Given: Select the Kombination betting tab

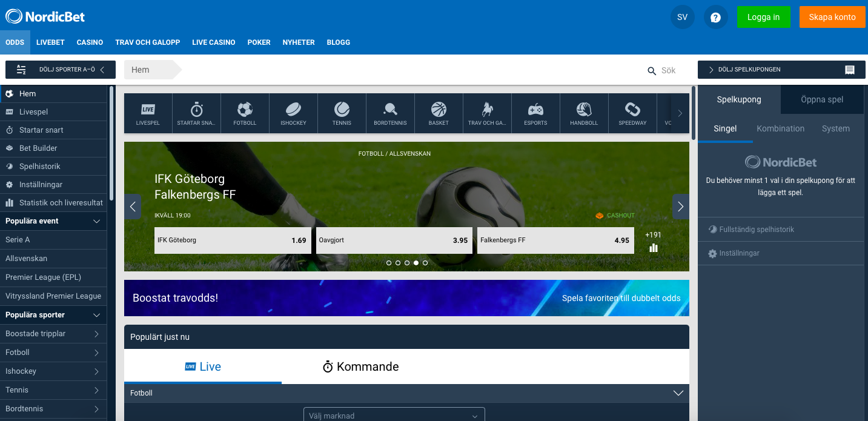Looking at the screenshot, I should pos(780,128).
